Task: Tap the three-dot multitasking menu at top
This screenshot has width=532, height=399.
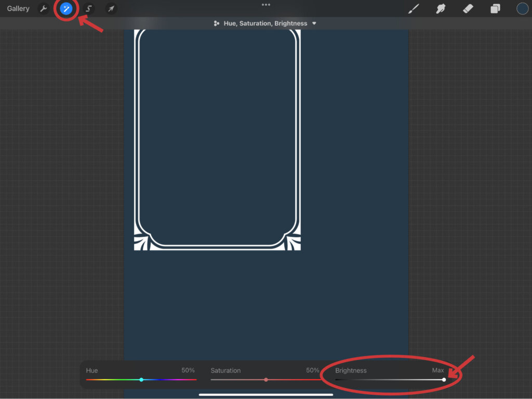Action: coord(266,5)
